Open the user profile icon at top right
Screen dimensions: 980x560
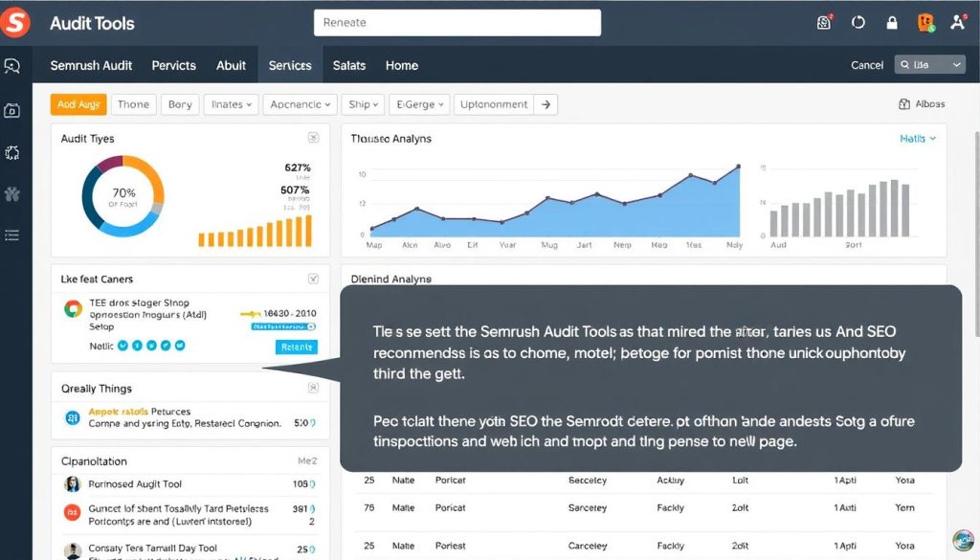tap(957, 23)
